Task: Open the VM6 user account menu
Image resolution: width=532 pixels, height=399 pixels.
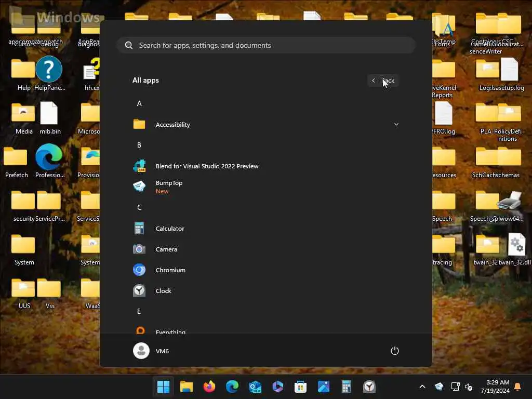Action: click(x=151, y=351)
